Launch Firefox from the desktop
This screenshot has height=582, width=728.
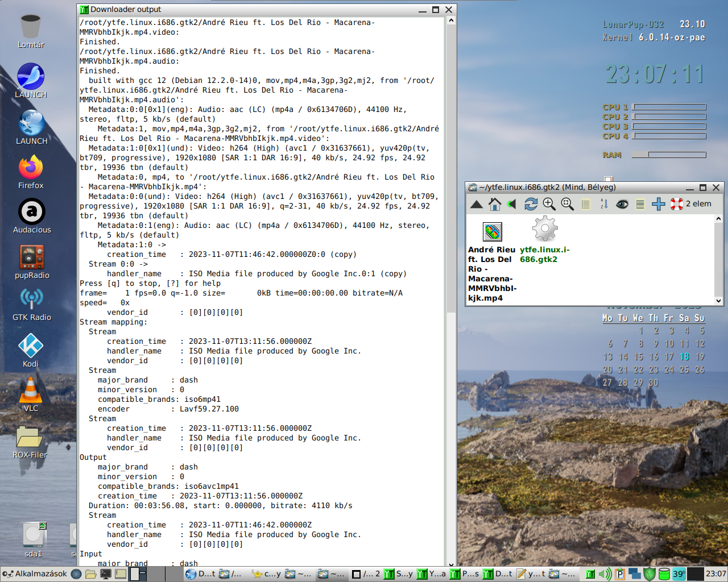(x=31, y=172)
